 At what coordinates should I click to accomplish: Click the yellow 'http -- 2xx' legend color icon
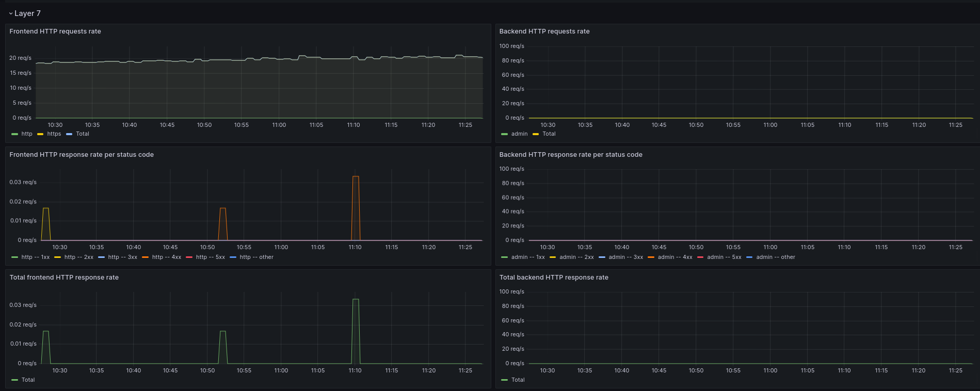click(58, 257)
